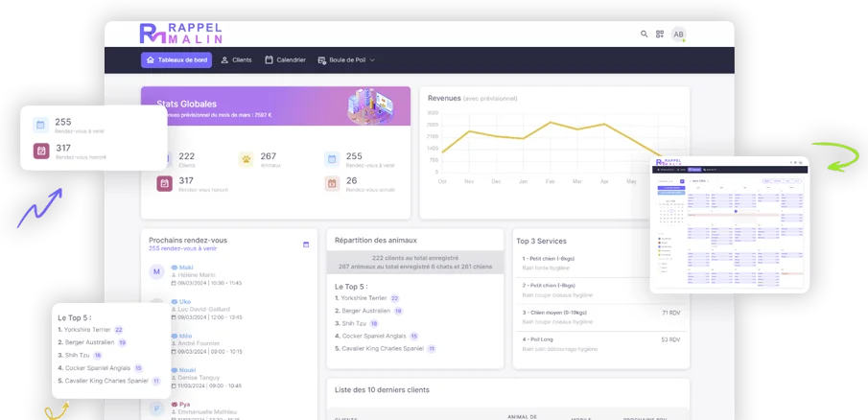Viewport: 868px width, 420px height.
Task: Expand the Boule de Poil dropdown
Action: coord(346,60)
